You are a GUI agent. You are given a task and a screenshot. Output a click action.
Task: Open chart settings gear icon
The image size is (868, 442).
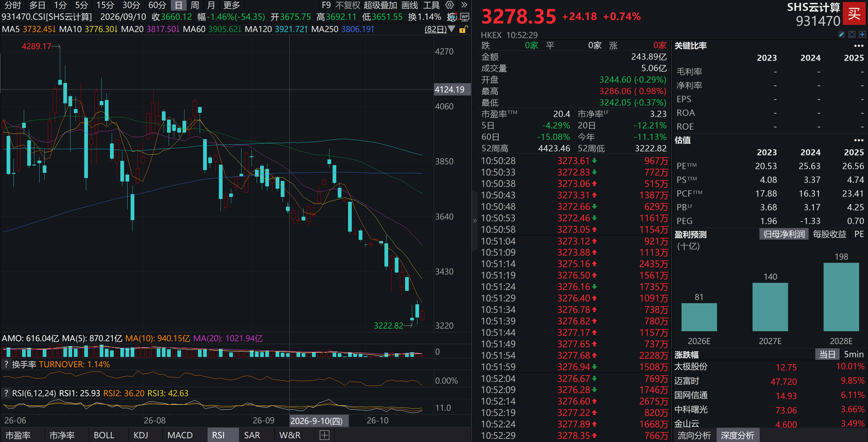pos(449,5)
